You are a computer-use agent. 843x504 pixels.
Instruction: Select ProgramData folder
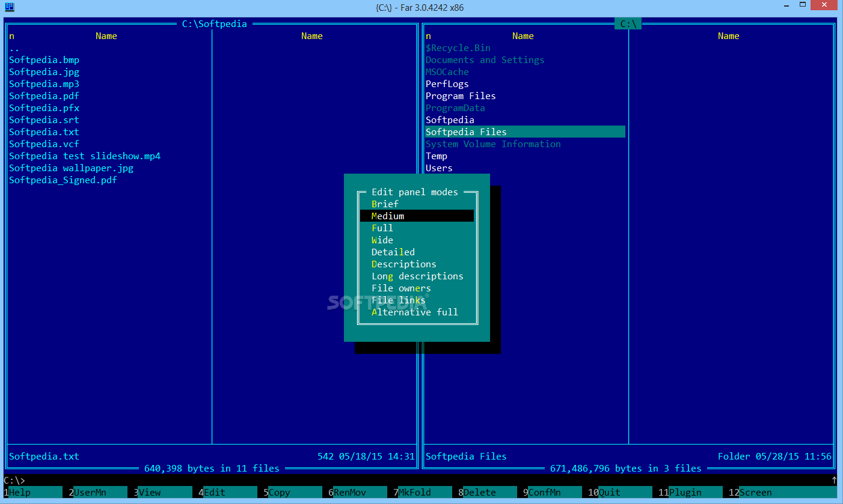click(x=455, y=108)
